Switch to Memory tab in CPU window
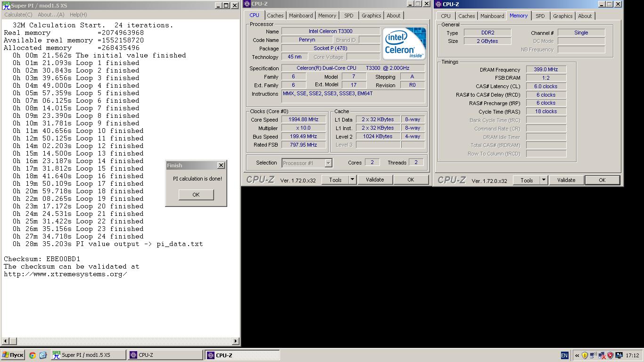The height and width of the screenshot is (362, 644). (x=327, y=16)
